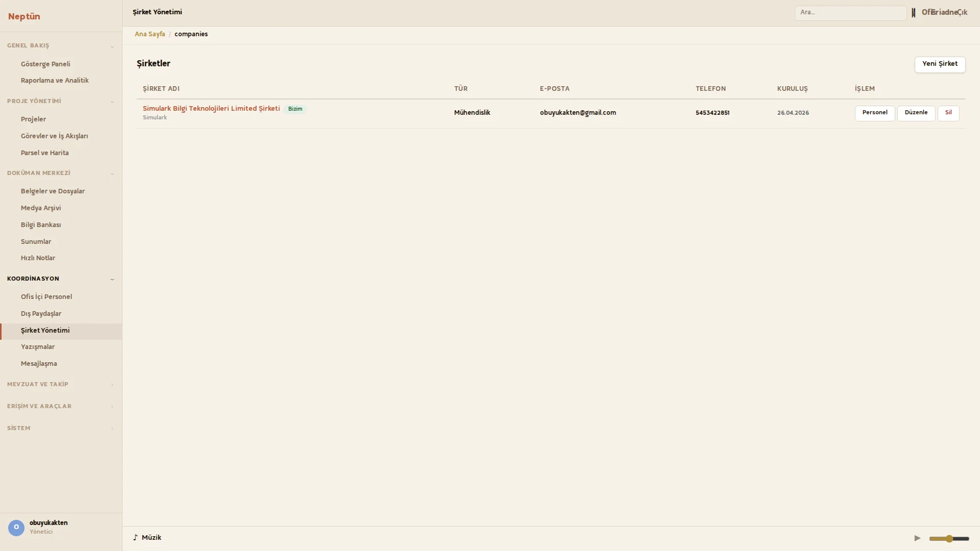
Task: Go to Projeler
Action: pyautogui.click(x=61, y=119)
